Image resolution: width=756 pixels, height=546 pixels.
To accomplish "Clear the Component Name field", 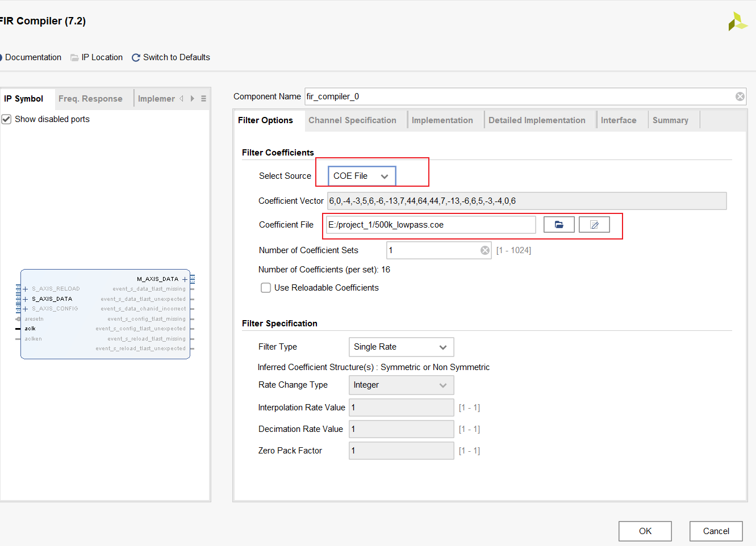I will click(740, 96).
